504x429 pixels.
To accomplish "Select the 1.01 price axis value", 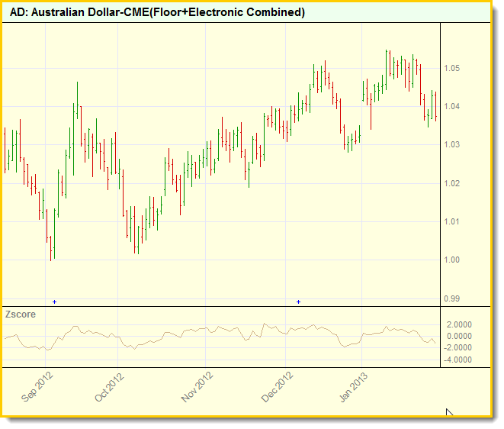I will [453, 222].
